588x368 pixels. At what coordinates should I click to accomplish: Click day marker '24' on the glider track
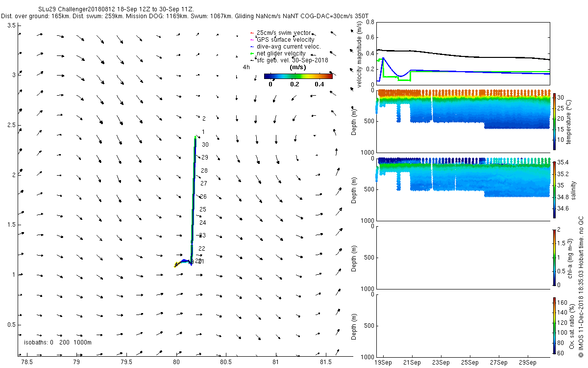coord(202,223)
